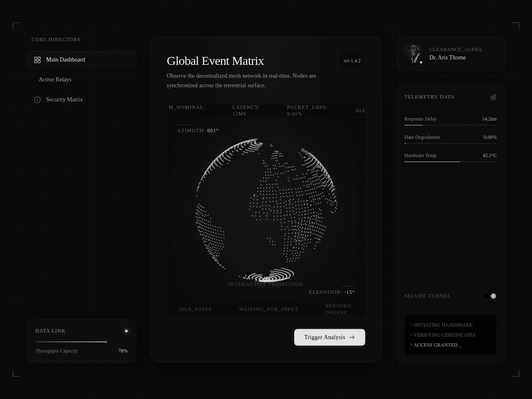This screenshot has height=399, width=532.
Task: Click the Data Link status indicator dot
Action: coord(126,331)
